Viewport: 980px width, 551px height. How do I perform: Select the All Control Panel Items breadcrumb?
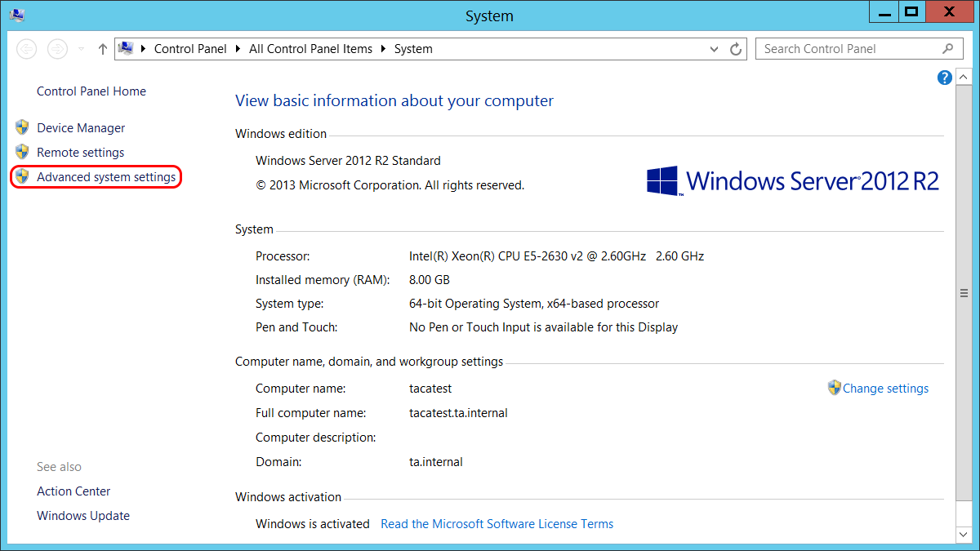point(310,49)
